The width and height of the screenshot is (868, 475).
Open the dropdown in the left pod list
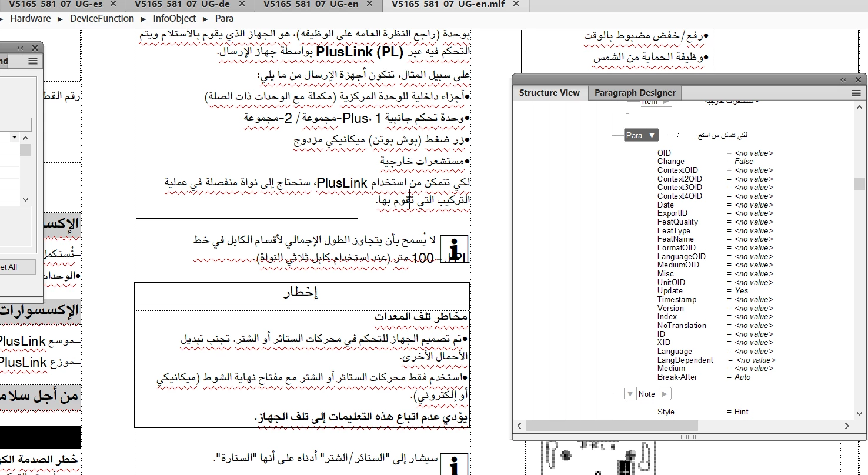click(x=15, y=138)
